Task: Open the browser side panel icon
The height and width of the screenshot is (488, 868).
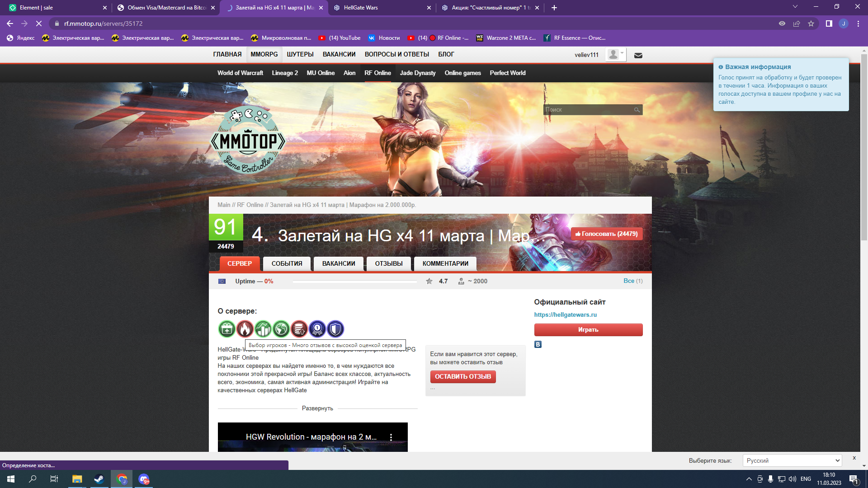Action: [x=829, y=23]
